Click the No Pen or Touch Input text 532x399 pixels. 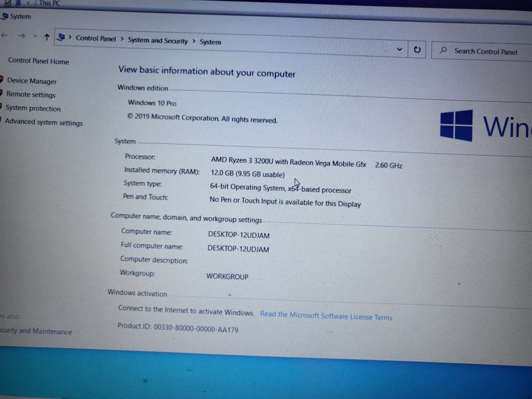(285, 202)
